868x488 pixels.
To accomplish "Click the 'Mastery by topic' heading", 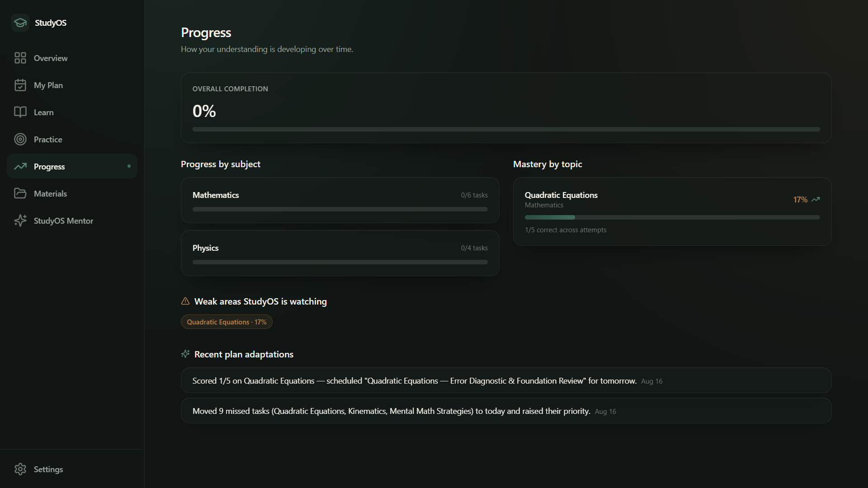I will 547,164.
